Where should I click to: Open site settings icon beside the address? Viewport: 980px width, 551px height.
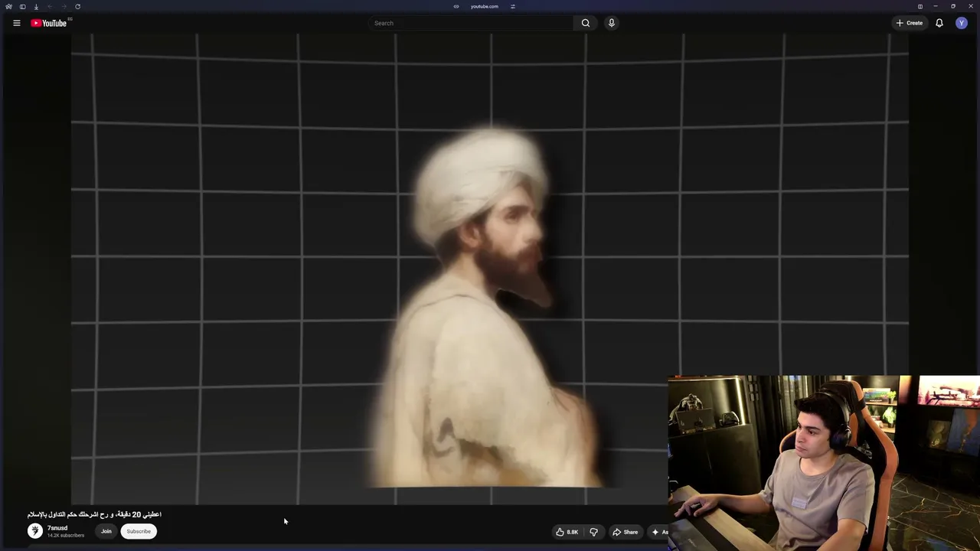[513, 6]
